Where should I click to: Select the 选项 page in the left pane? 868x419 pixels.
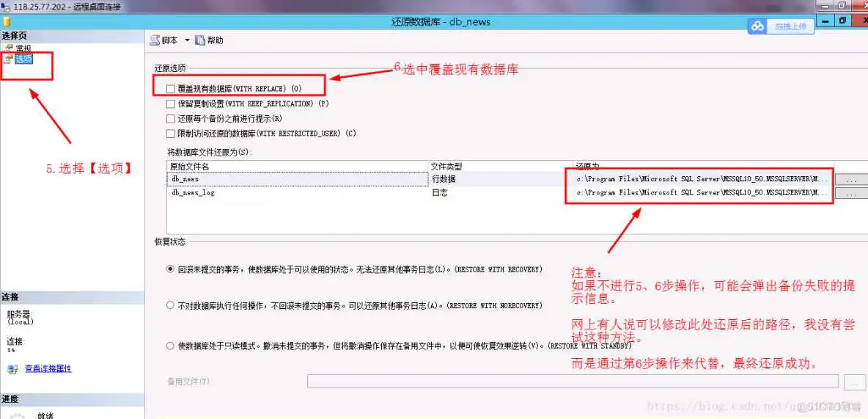click(x=23, y=59)
